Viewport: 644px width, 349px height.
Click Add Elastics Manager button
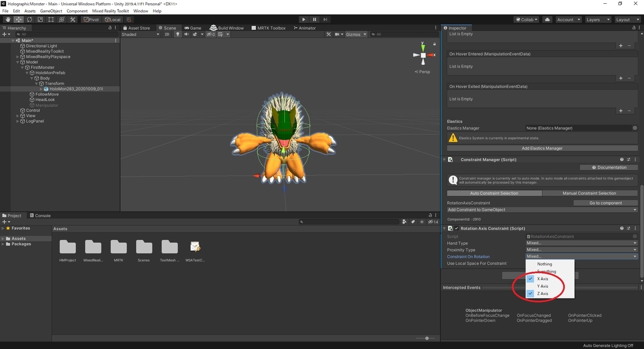pos(542,148)
